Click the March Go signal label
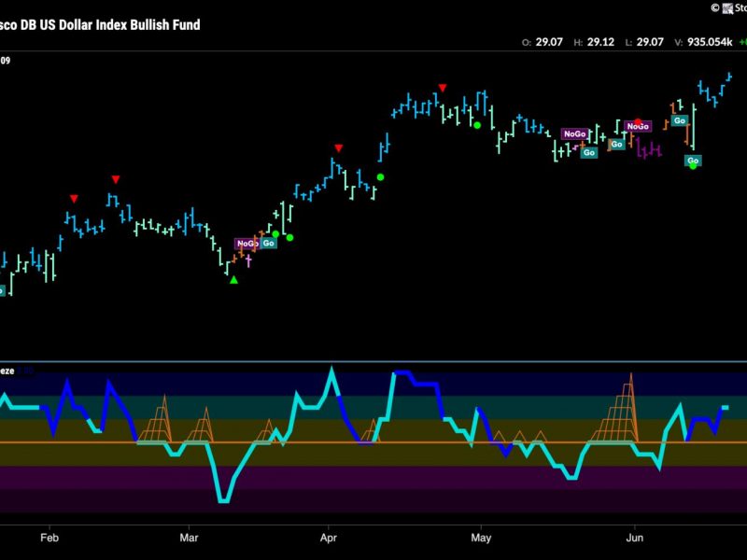This screenshot has height=560, width=747. (x=269, y=244)
